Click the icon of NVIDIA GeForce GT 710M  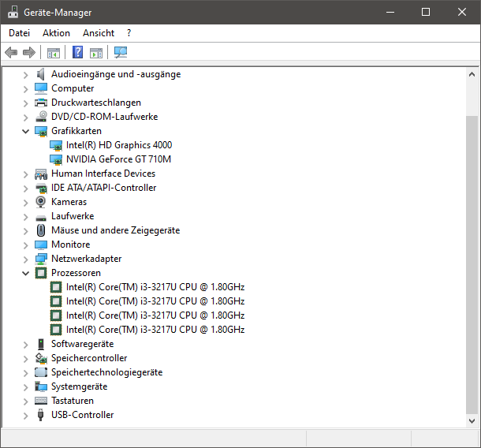pyautogui.click(x=56, y=159)
